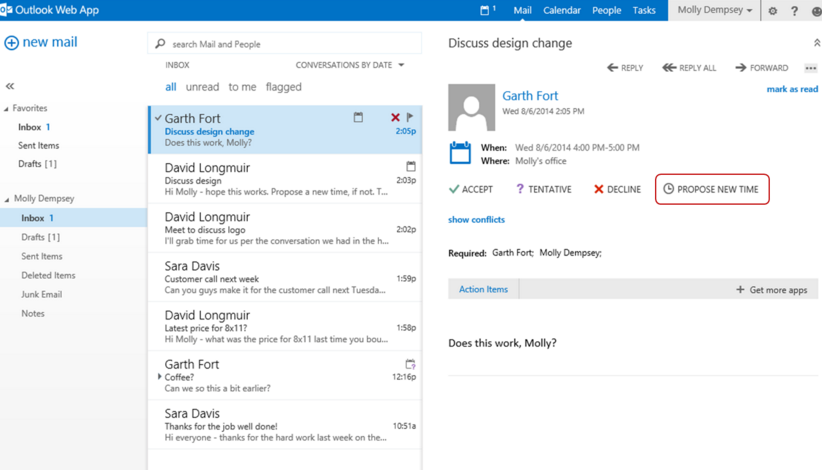Filter flagged messages

point(284,87)
